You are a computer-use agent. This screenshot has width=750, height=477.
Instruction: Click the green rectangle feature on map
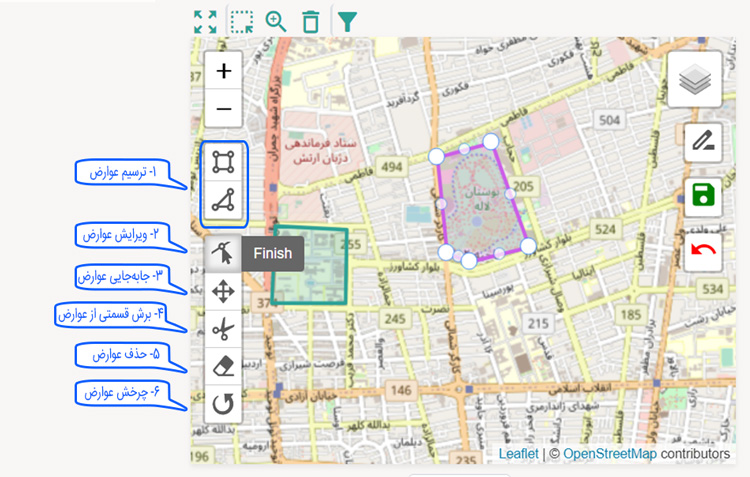311,265
